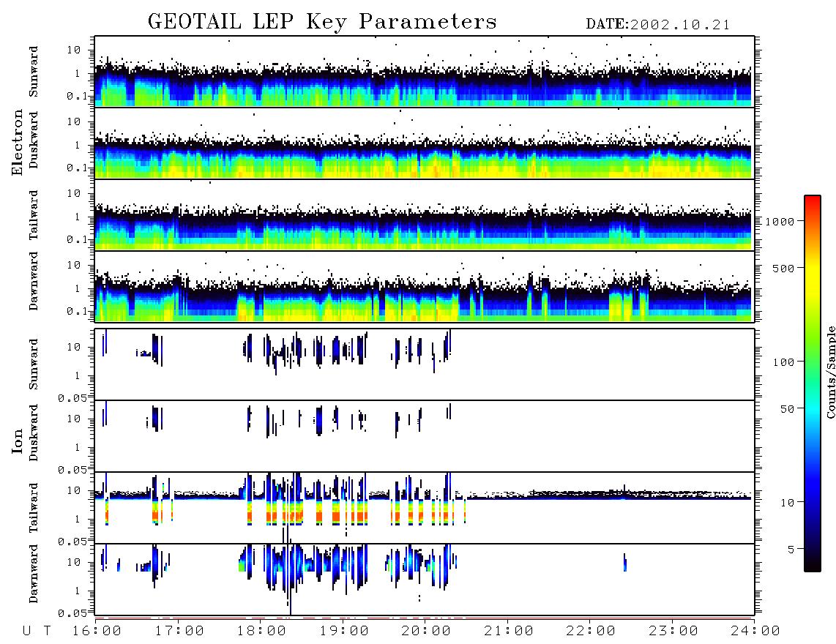
Task: Open the Ion Sunward spectrogram panel
Action: (x=425, y=364)
